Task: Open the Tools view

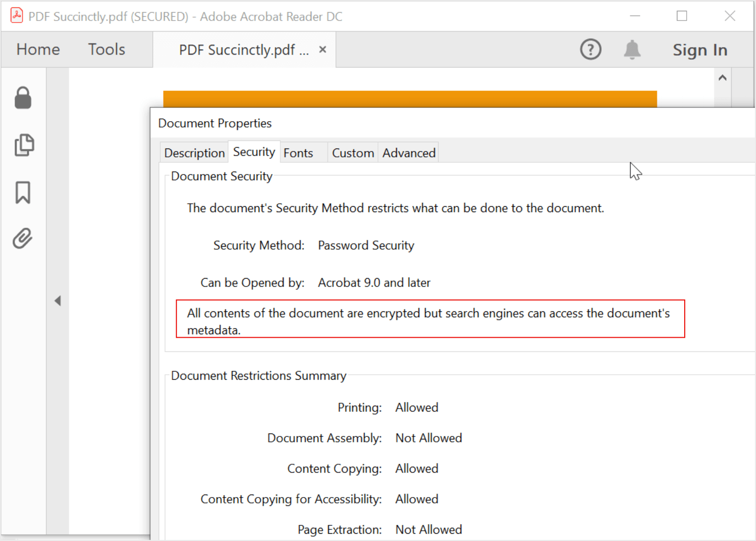Action: point(106,49)
